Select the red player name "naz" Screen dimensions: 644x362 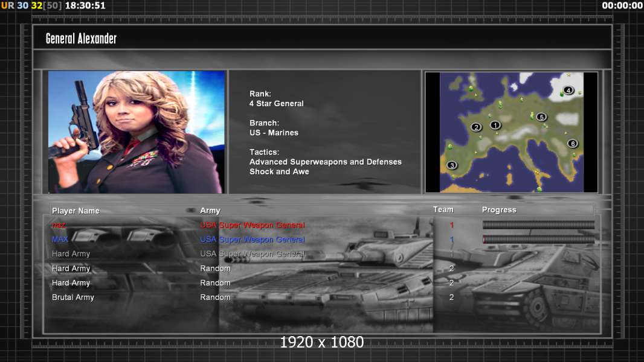coord(59,225)
